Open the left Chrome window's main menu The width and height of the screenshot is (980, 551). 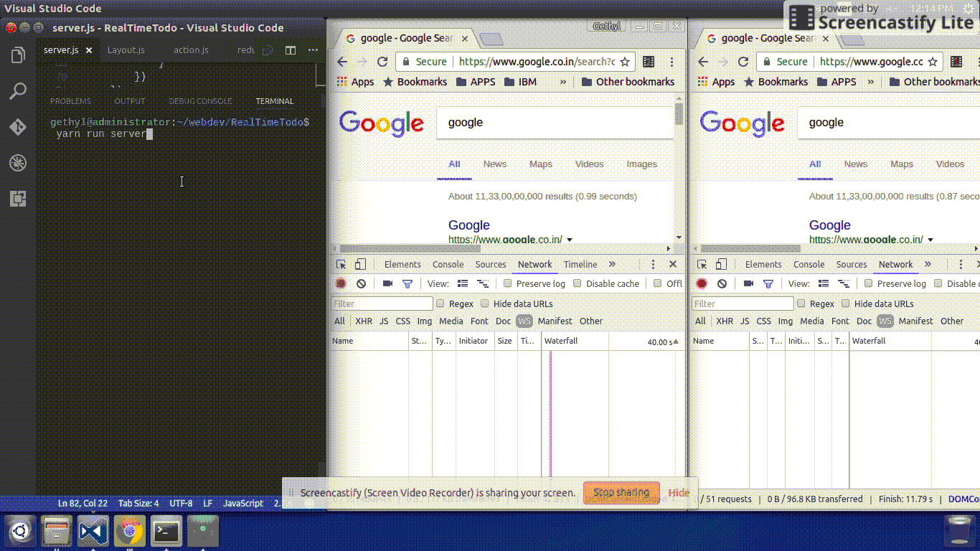point(672,62)
